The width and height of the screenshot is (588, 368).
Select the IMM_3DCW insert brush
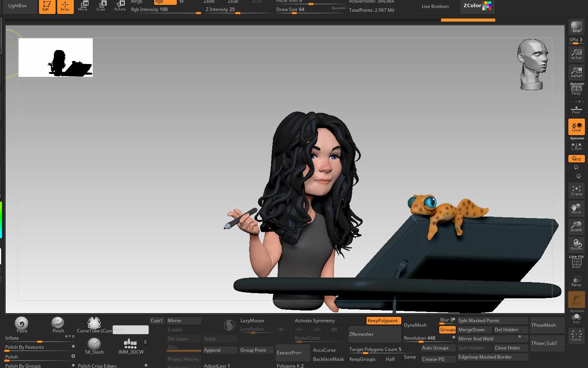pos(131,346)
